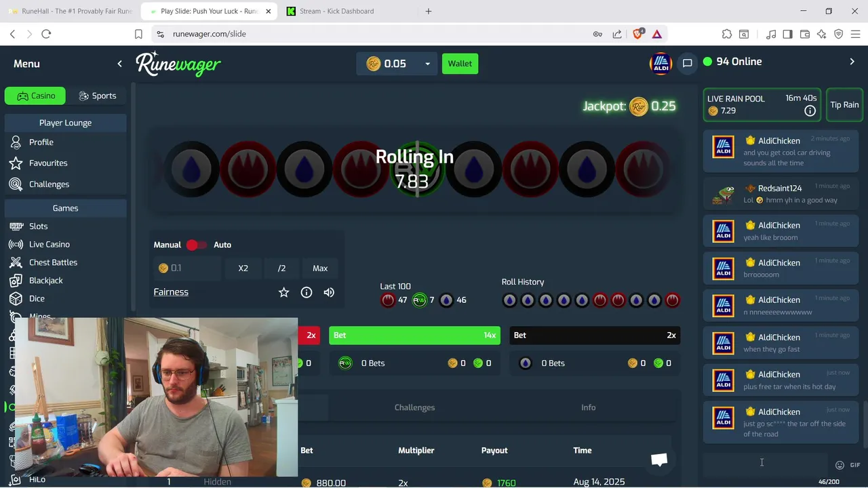Click the last red roll history token
The height and width of the screenshot is (488, 868).
(672, 300)
